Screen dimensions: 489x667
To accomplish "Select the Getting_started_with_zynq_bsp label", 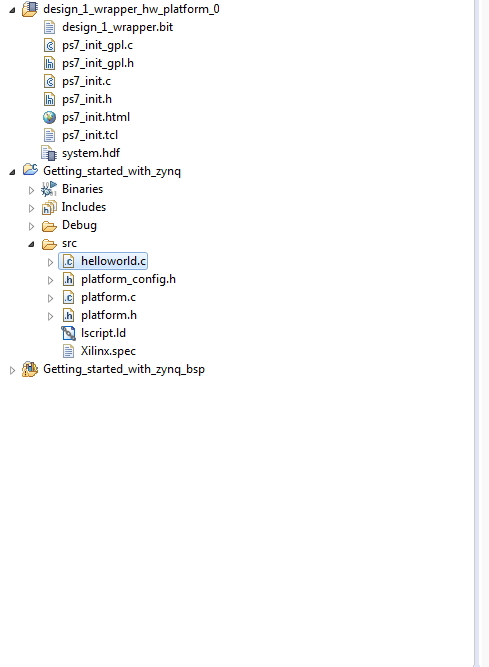I will [124, 369].
